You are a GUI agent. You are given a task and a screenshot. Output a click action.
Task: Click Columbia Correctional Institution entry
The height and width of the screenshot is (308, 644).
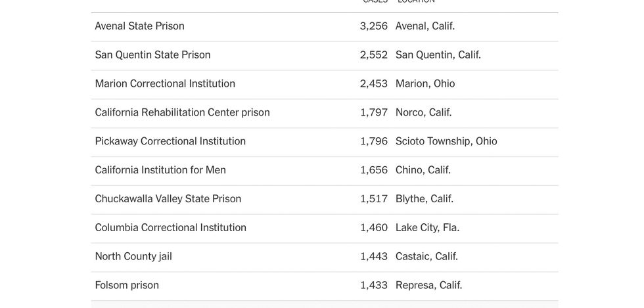point(170,227)
